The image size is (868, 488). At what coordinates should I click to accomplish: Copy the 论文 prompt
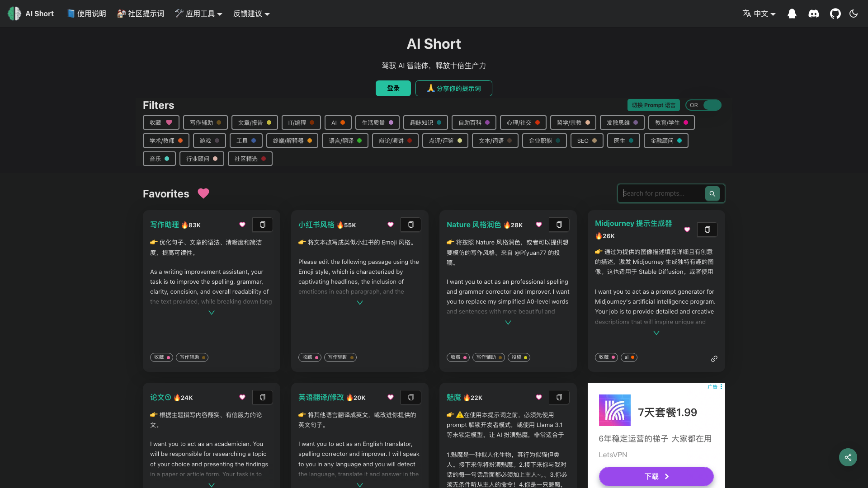[x=263, y=397]
